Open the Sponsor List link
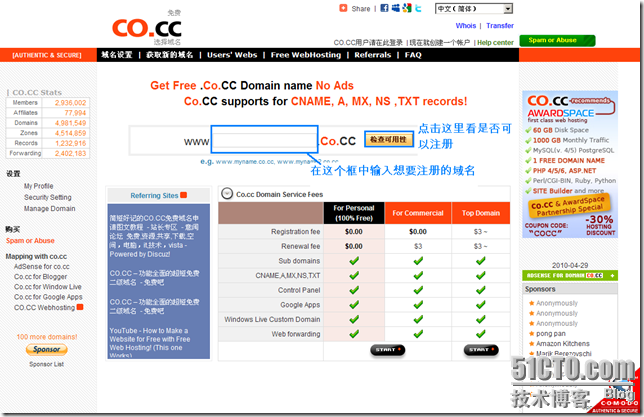The width and height of the screenshot is (644, 417). (46, 364)
